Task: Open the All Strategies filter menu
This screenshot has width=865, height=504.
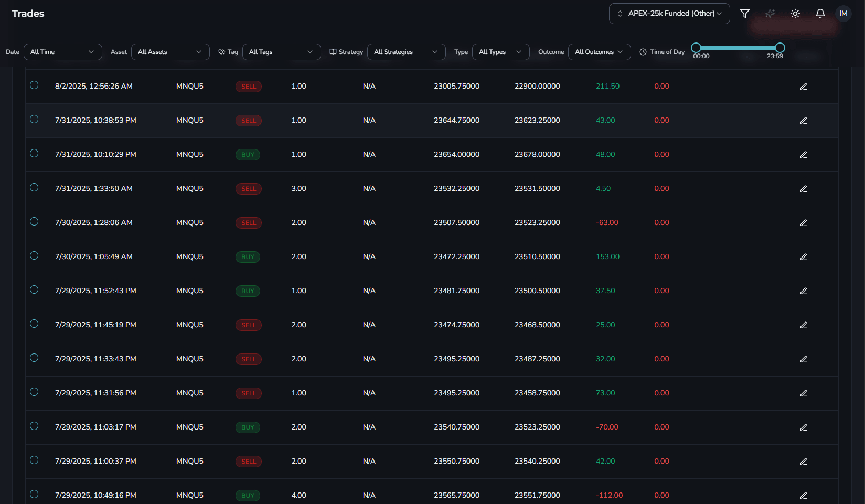Action: click(x=406, y=52)
